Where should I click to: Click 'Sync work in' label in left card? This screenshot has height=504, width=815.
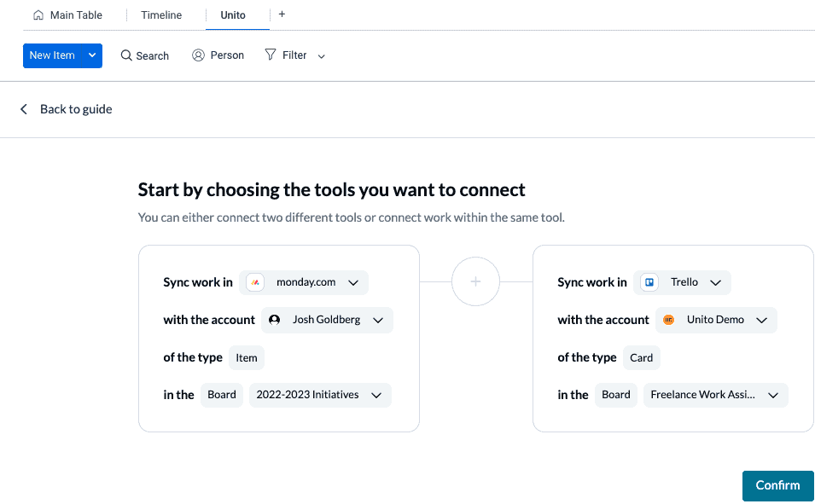click(x=198, y=282)
